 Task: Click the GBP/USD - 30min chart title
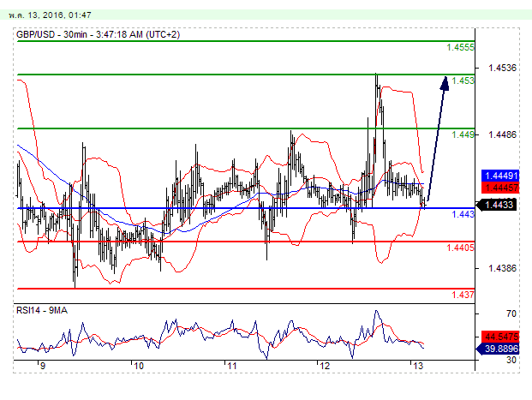(98, 34)
